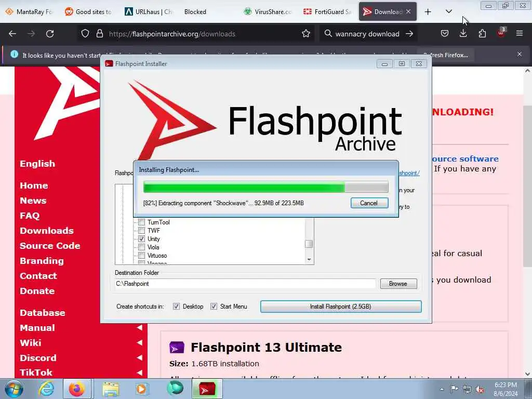Click Install Flashpoint (2.5GB) button

coord(341,307)
